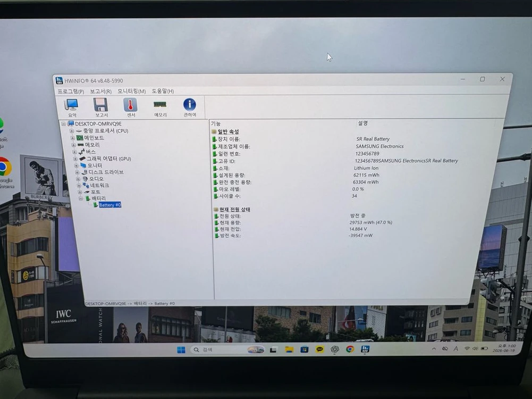
Task: Open the taskbar clock and date
Action: coord(504,348)
